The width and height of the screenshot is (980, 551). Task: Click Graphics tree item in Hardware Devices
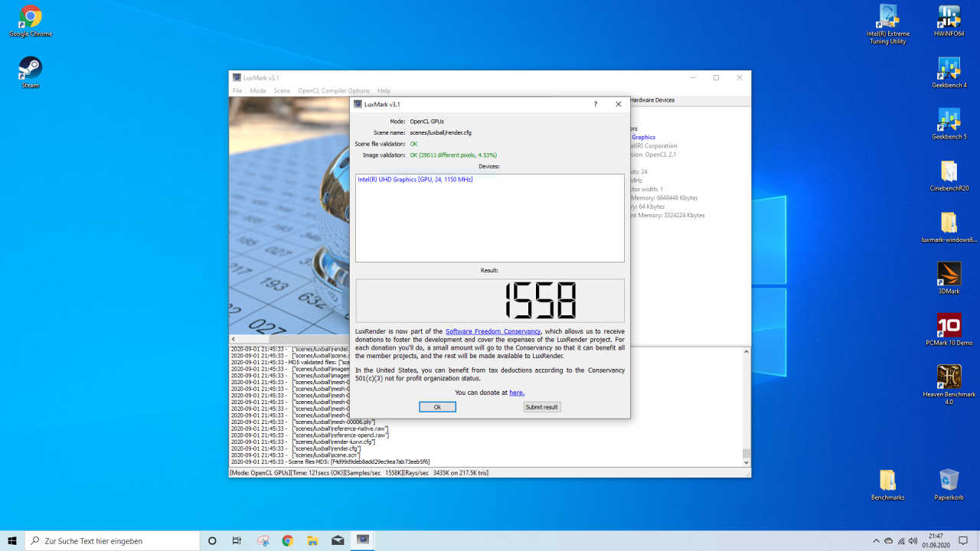click(643, 138)
